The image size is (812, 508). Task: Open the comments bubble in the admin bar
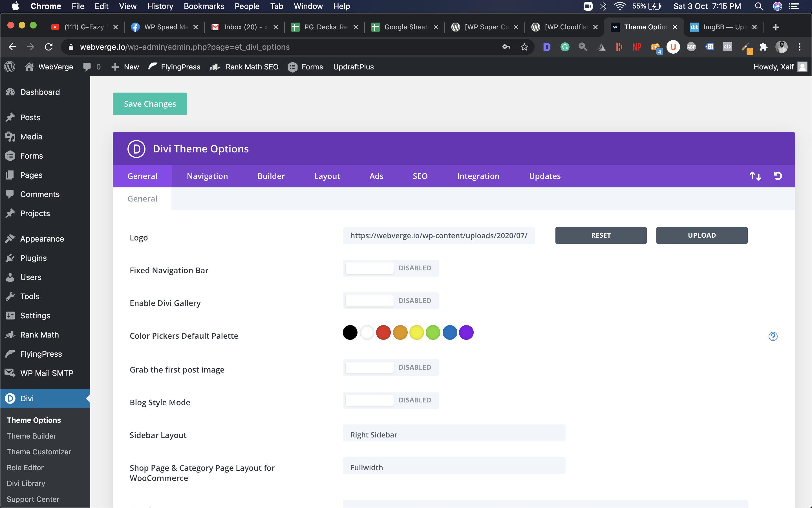pyautogui.click(x=87, y=67)
